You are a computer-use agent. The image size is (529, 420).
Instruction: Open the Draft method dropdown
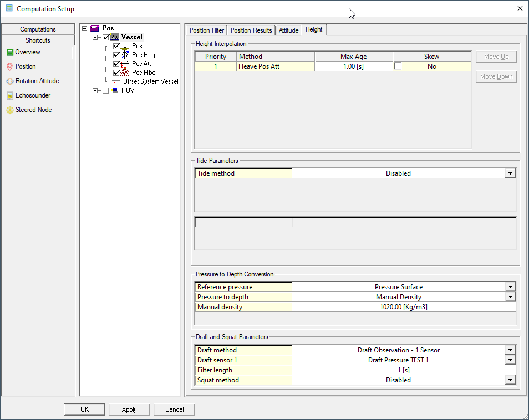pos(510,350)
